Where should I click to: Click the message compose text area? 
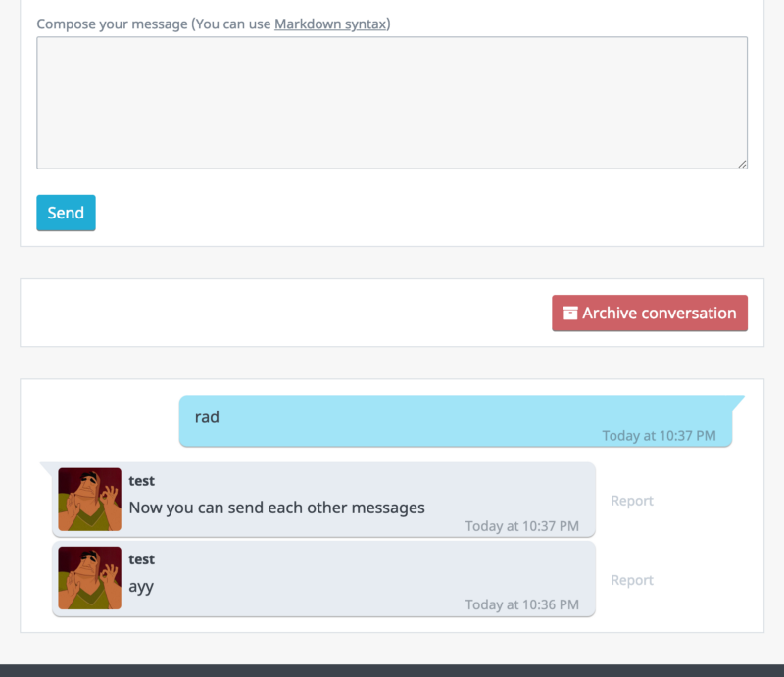coord(392,103)
